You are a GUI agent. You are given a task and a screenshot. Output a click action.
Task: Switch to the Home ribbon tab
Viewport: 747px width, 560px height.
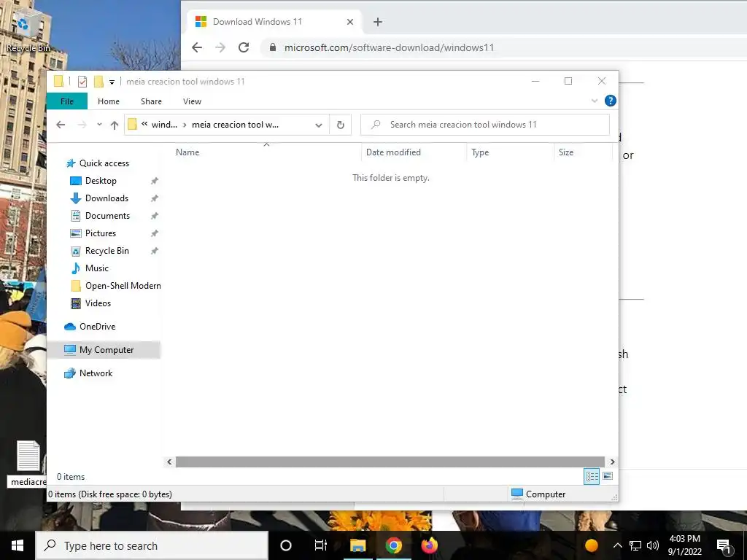[x=109, y=101]
